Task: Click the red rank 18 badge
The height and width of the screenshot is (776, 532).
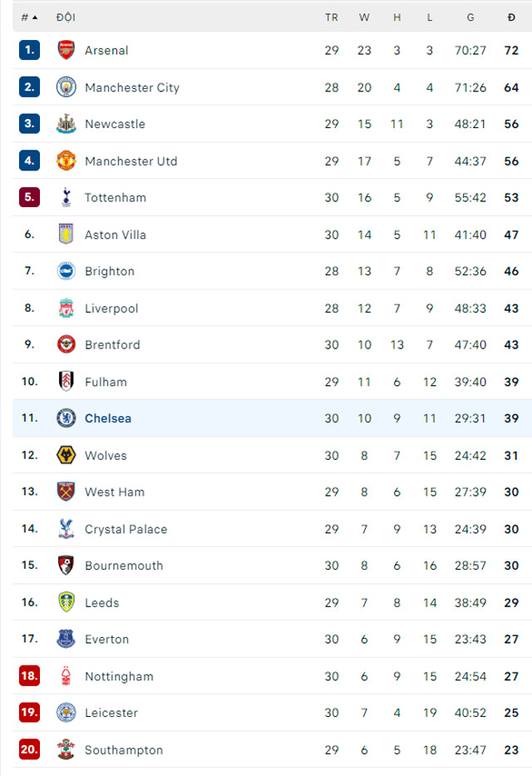Action: click(29, 676)
